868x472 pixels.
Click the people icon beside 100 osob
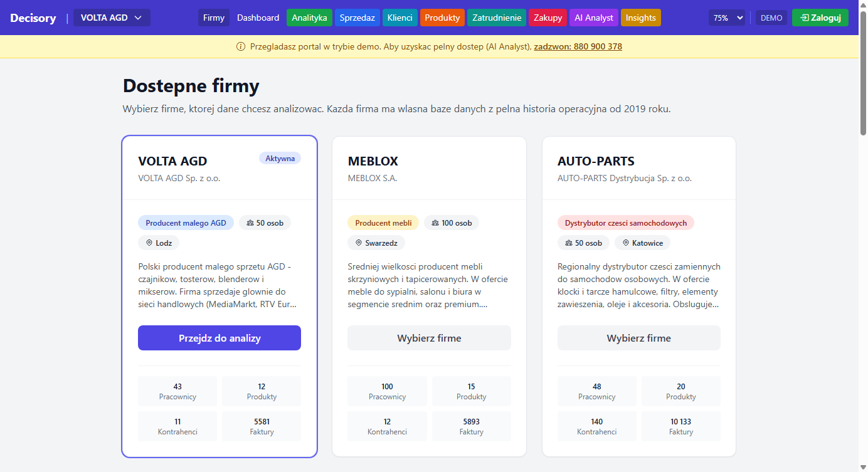click(435, 223)
